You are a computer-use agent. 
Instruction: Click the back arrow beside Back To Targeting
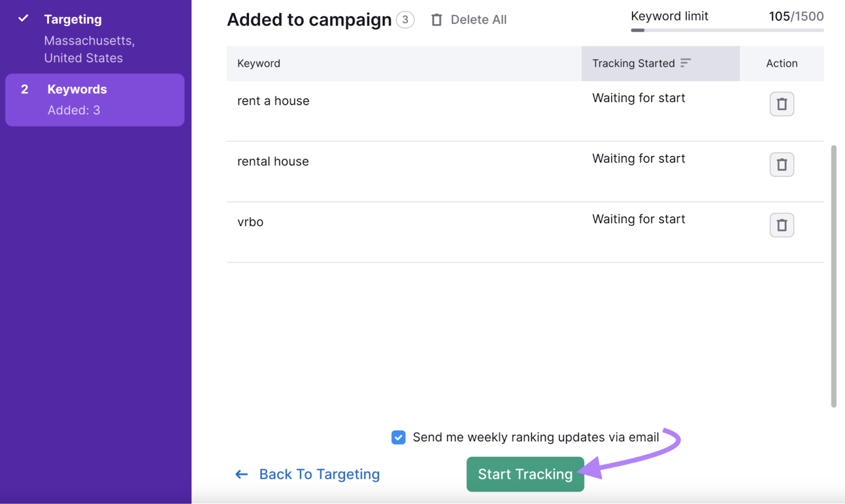(x=241, y=474)
